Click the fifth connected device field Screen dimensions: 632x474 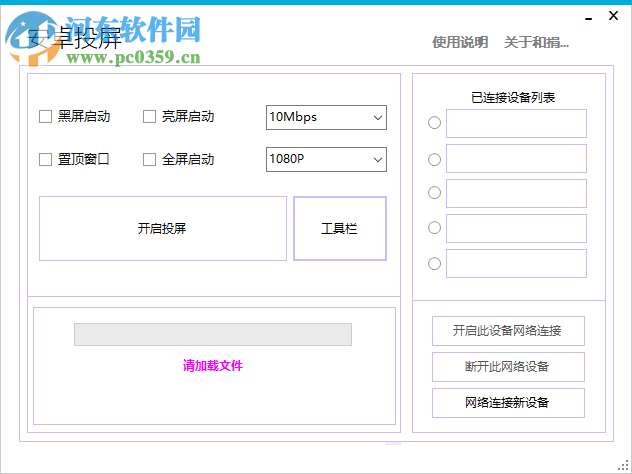click(516, 264)
